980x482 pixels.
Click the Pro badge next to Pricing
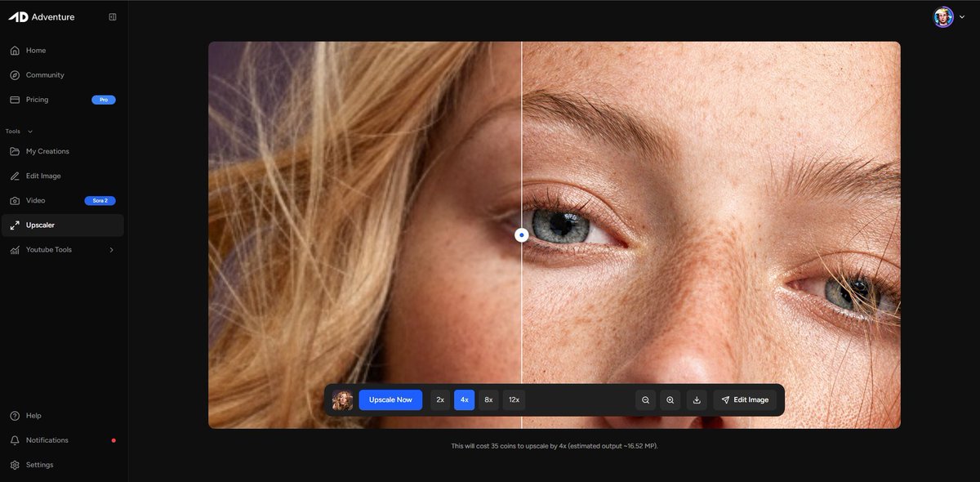[x=104, y=100]
